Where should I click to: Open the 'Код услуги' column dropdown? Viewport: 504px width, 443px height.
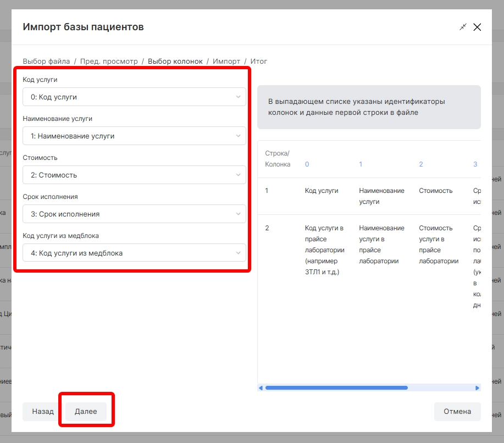[134, 97]
